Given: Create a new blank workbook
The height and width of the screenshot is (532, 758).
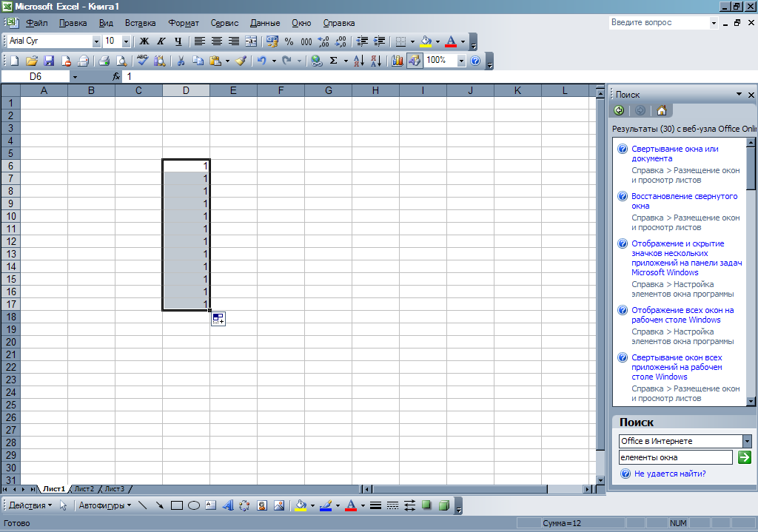Looking at the screenshot, I should click(x=15, y=61).
